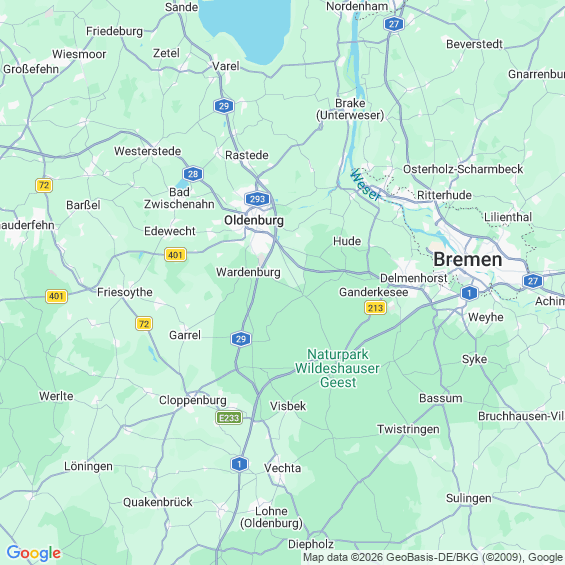Click the A293 shield above Oldenburg
565x565 pixels.
tap(257, 199)
